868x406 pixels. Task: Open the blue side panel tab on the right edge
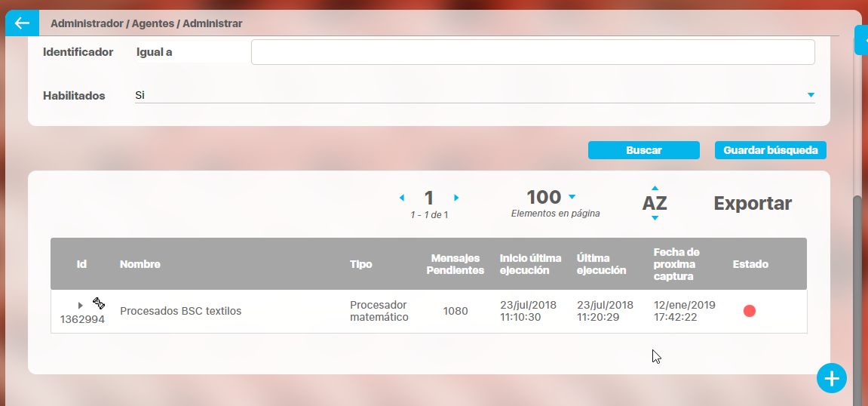pyautogui.click(x=861, y=39)
